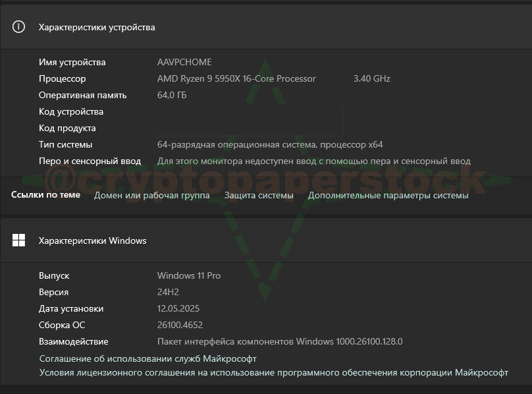Click the 64-разрядная операционная система value

point(270,144)
